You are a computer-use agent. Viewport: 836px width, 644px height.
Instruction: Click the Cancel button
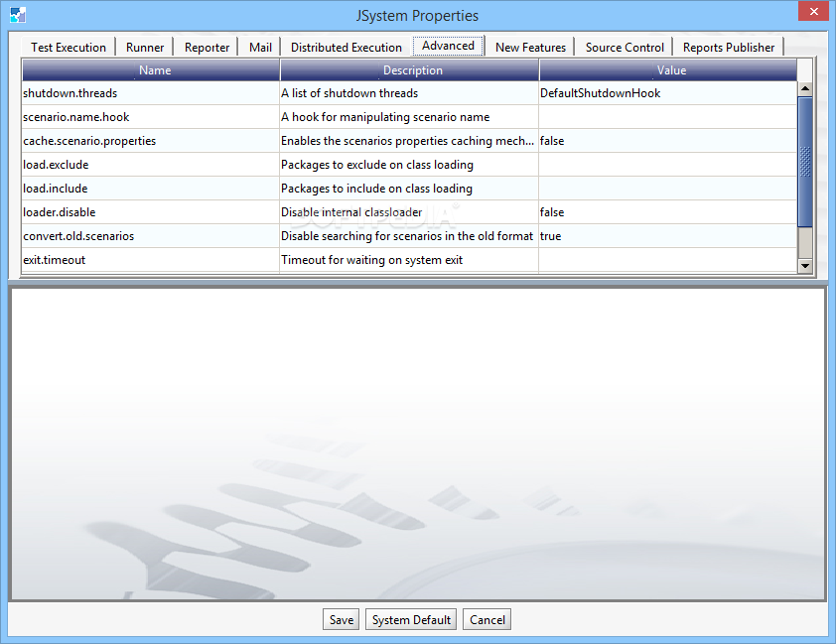[x=487, y=619]
